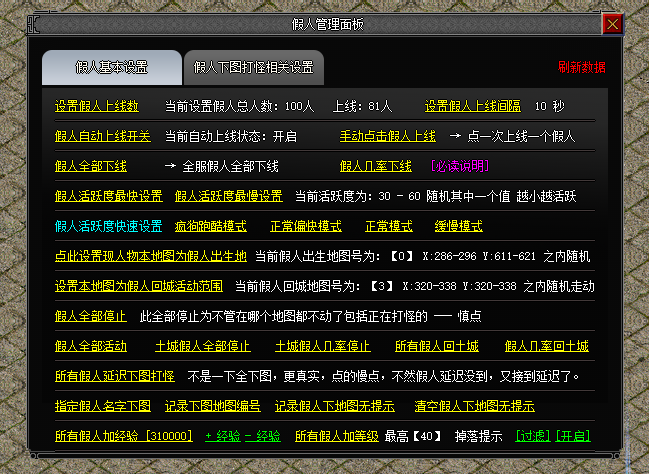This screenshot has width=649, height=474.
Task: Increase value with + 经验
Action: (223, 436)
